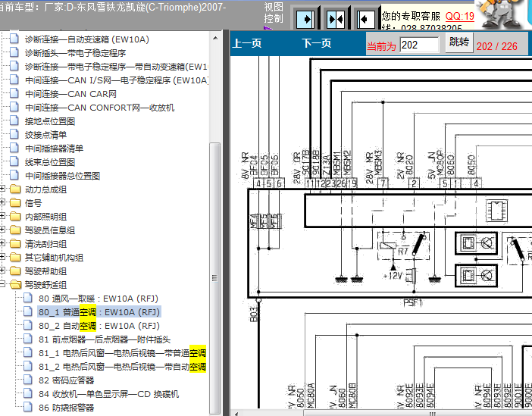The image size is (532, 416).
Task: Open 86 防撬报警器 diagram
Action: [x=66, y=408]
